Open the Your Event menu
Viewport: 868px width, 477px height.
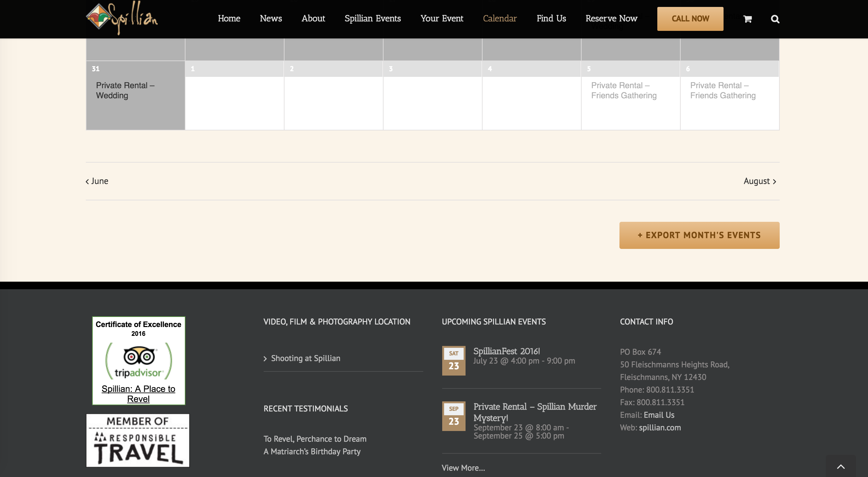click(442, 19)
